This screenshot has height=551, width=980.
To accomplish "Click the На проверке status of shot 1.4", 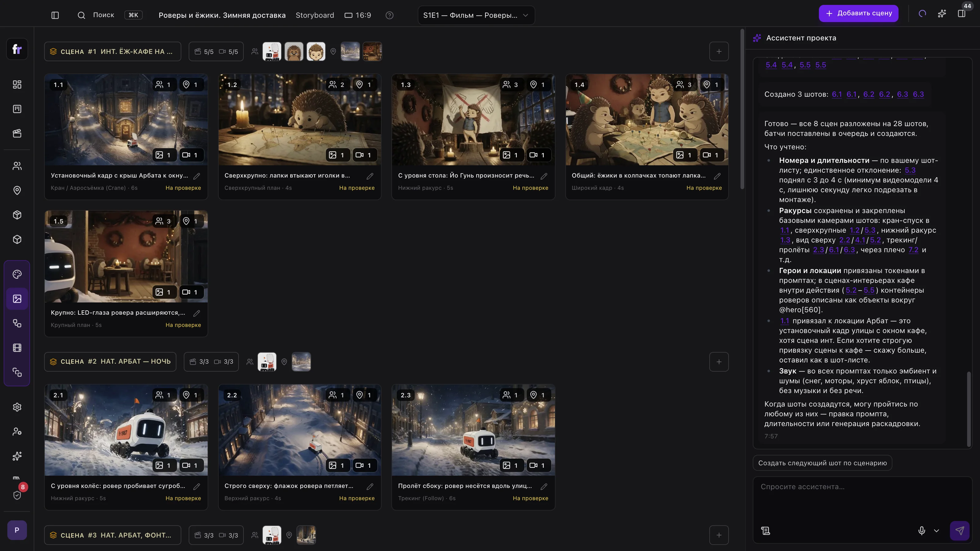I will [704, 188].
